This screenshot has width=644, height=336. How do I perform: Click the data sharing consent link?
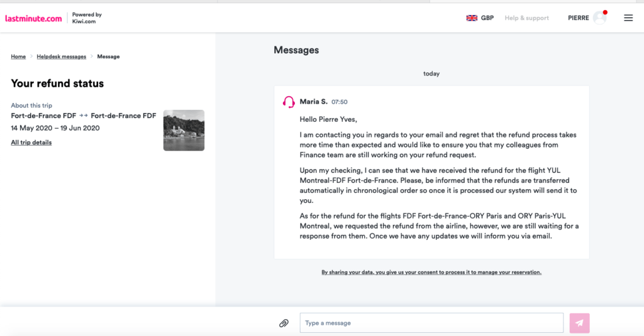click(431, 272)
